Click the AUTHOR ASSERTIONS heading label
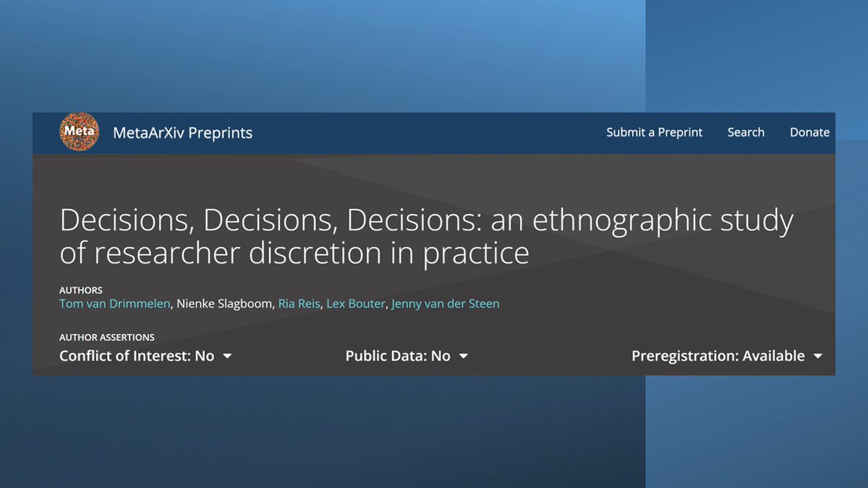This screenshot has height=488, width=868. tap(107, 338)
